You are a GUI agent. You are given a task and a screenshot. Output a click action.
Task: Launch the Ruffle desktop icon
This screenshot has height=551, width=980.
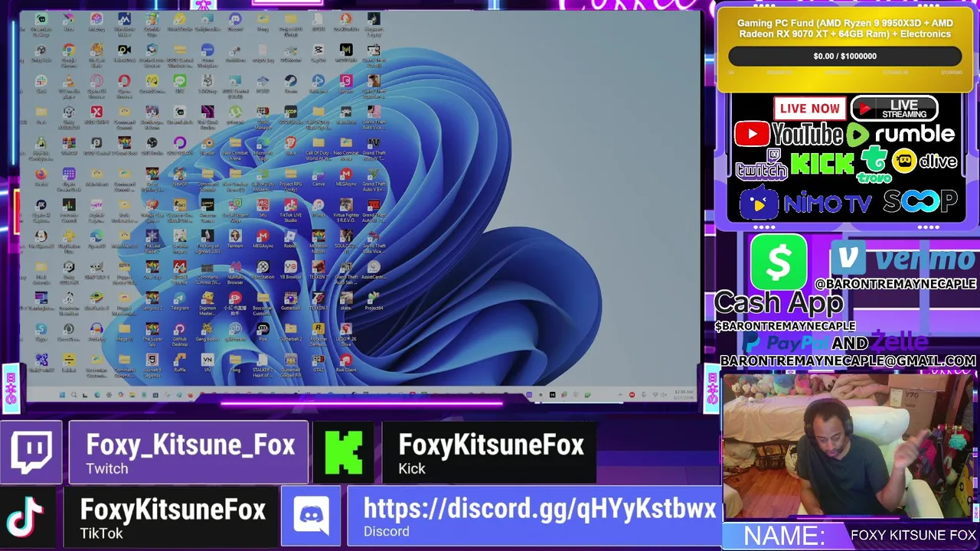point(180,360)
